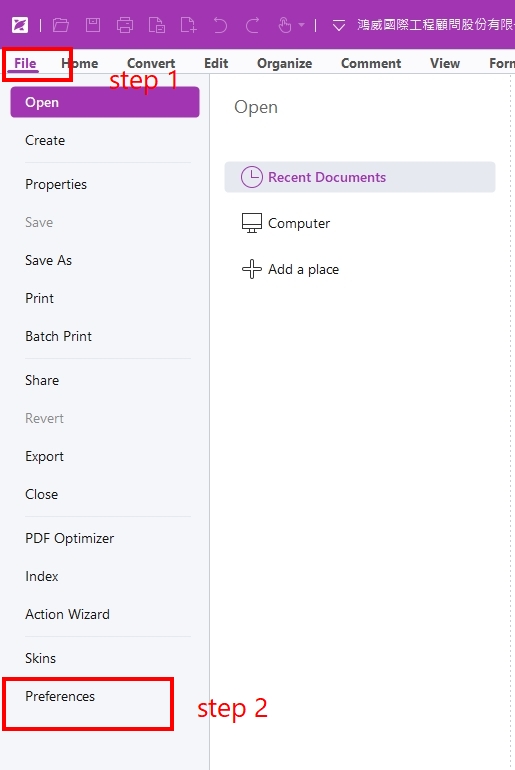Select Recent Documents in Open panel
The image size is (515, 770).
[360, 177]
